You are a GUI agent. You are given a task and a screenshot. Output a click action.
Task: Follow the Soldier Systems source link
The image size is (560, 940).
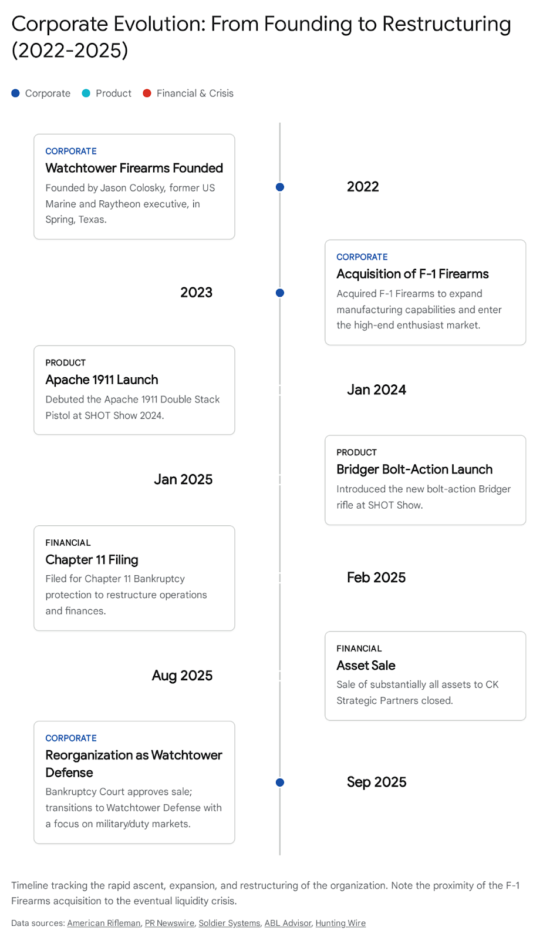[x=230, y=924]
